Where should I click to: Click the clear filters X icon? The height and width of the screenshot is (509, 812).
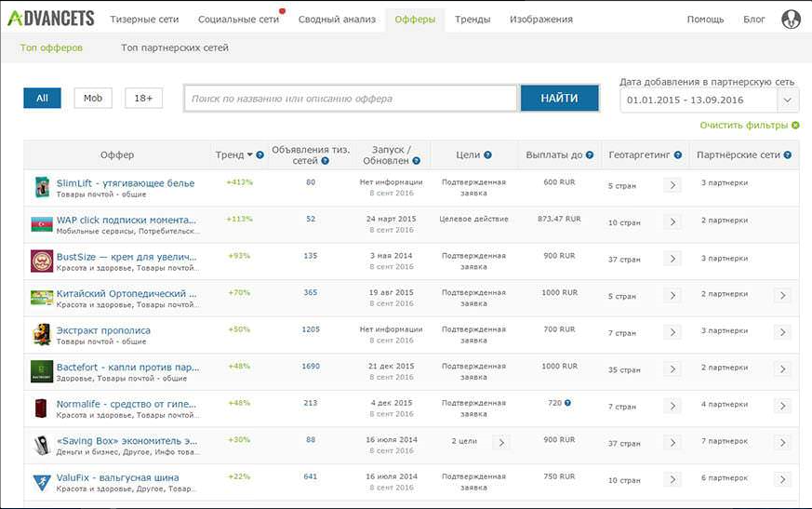(795, 126)
